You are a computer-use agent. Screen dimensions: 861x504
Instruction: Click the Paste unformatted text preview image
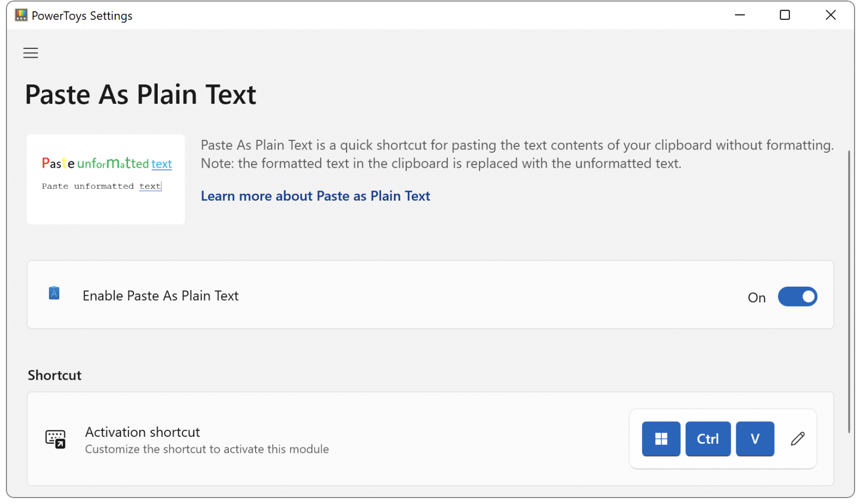105,179
